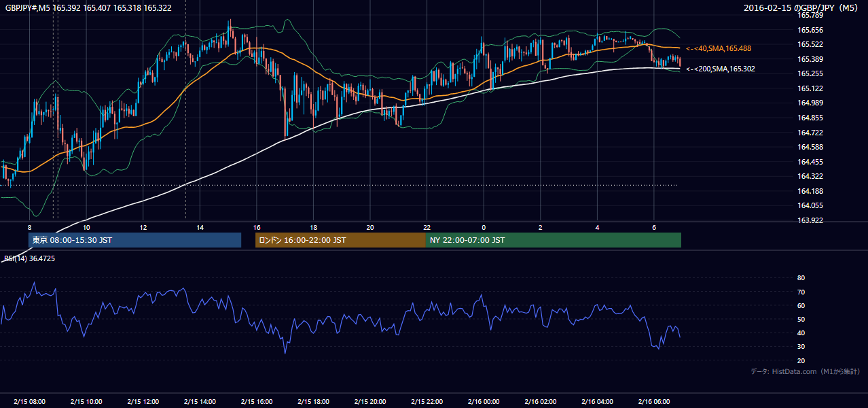Click the 165.255 price axis label
The height and width of the screenshot is (408, 868).
[810, 73]
